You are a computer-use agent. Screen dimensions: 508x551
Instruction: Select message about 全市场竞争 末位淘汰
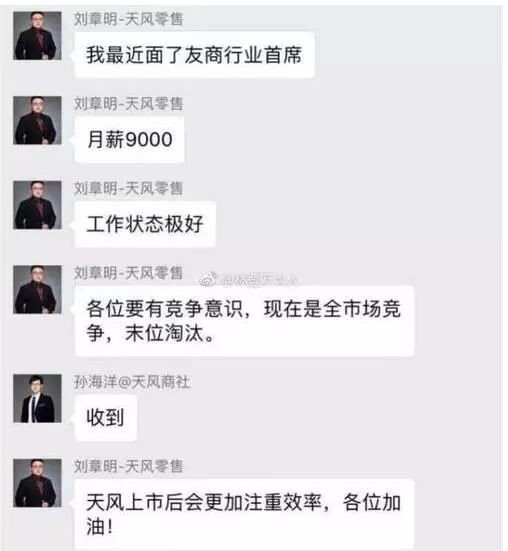tap(245, 321)
